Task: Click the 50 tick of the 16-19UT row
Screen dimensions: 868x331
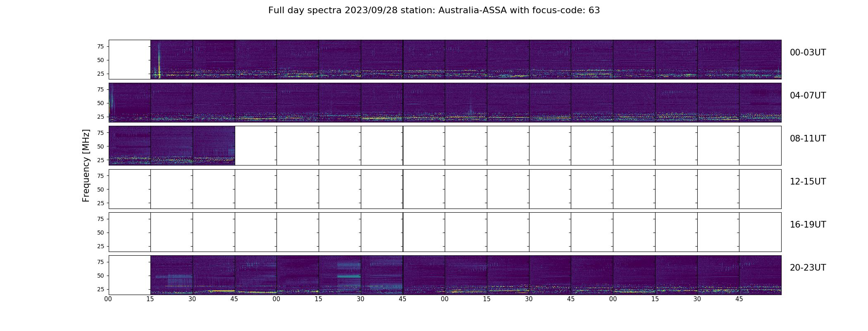Action: (100, 233)
